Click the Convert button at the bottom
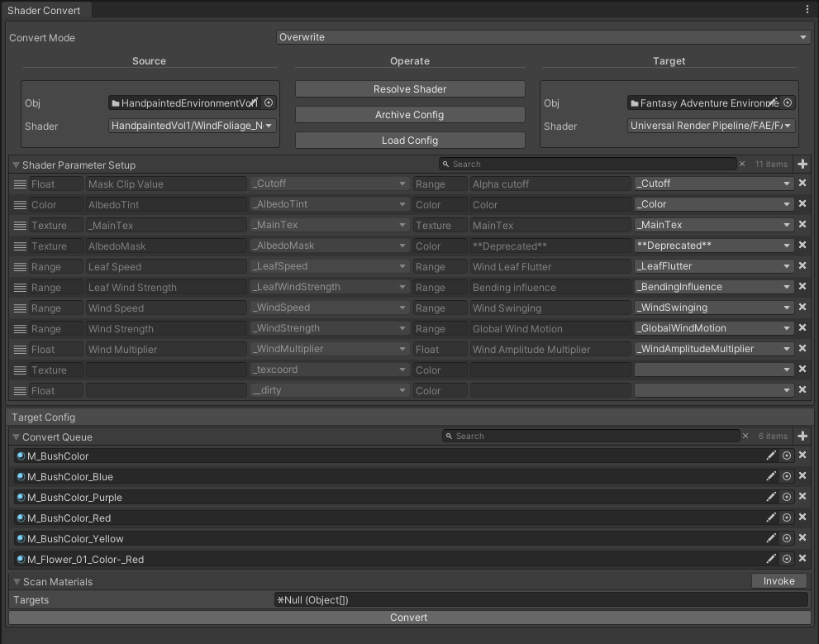The image size is (819, 644). click(x=409, y=617)
